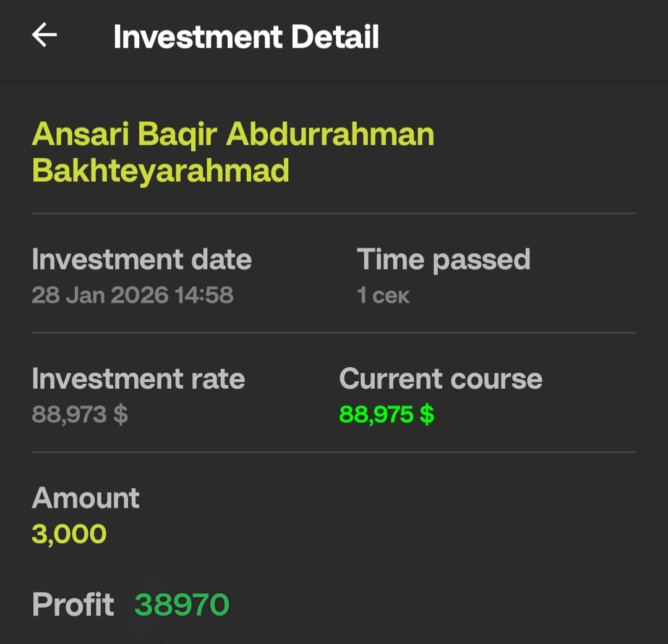Go back using the arrow icon

click(45, 36)
